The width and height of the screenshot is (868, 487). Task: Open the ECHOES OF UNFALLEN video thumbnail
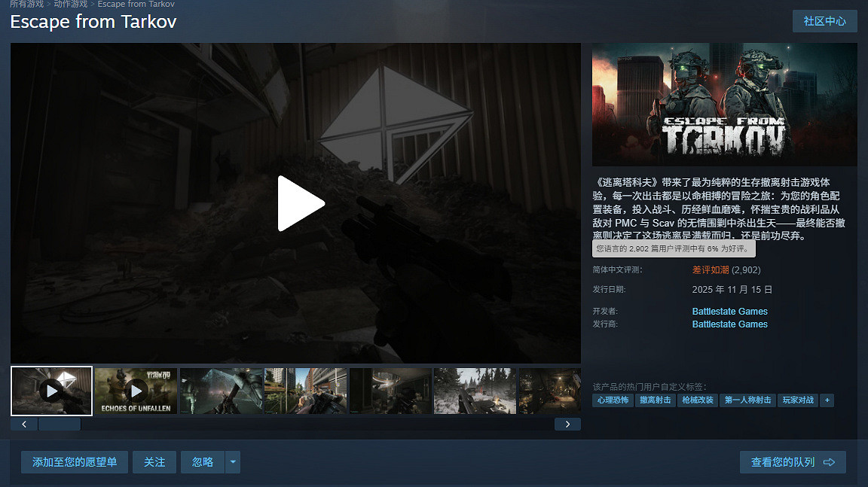click(x=136, y=391)
